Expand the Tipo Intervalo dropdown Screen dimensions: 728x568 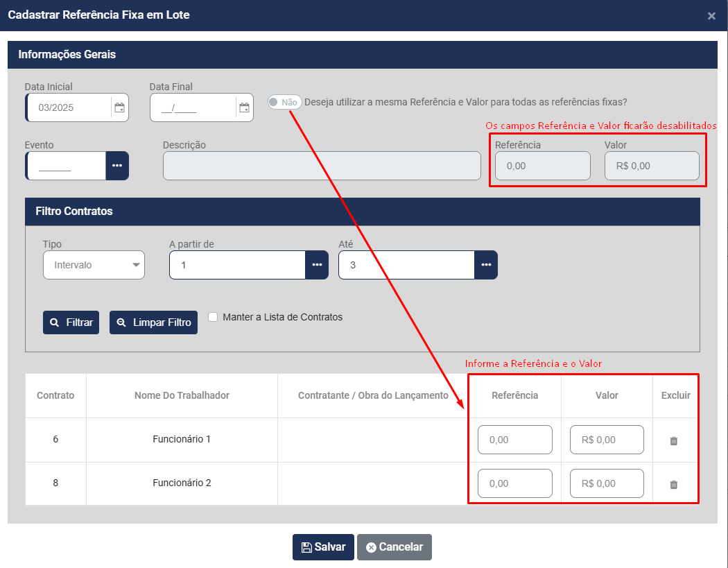coord(94,265)
